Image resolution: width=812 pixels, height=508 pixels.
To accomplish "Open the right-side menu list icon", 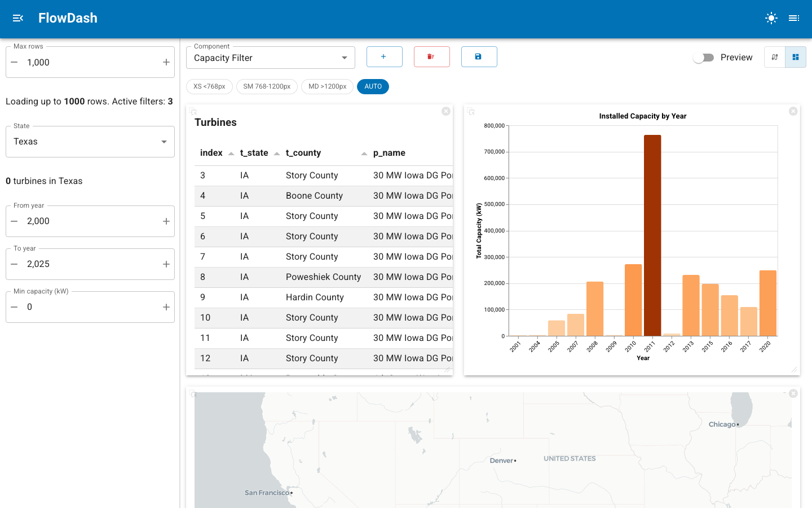I will (794, 18).
